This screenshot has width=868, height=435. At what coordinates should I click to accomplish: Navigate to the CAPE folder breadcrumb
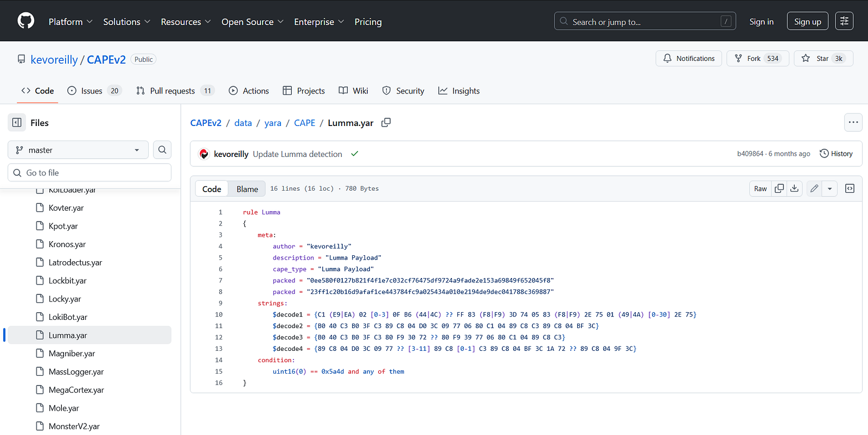click(304, 123)
